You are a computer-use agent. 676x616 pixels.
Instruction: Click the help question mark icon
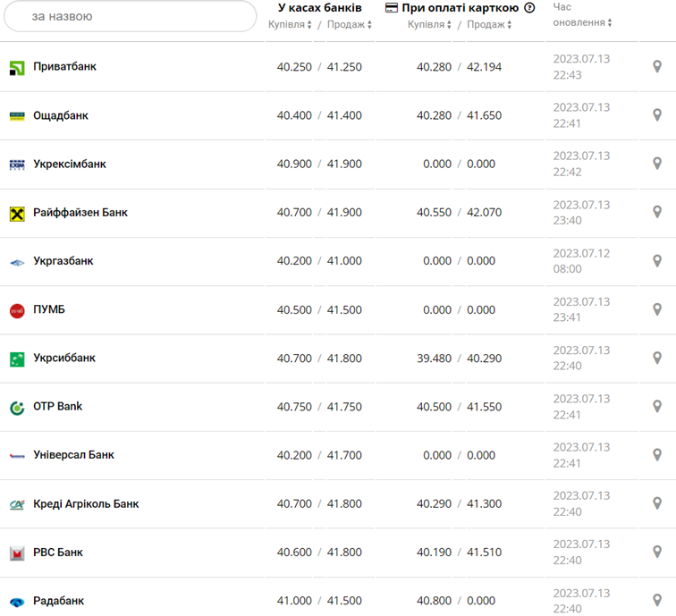(x=529, y=8)
